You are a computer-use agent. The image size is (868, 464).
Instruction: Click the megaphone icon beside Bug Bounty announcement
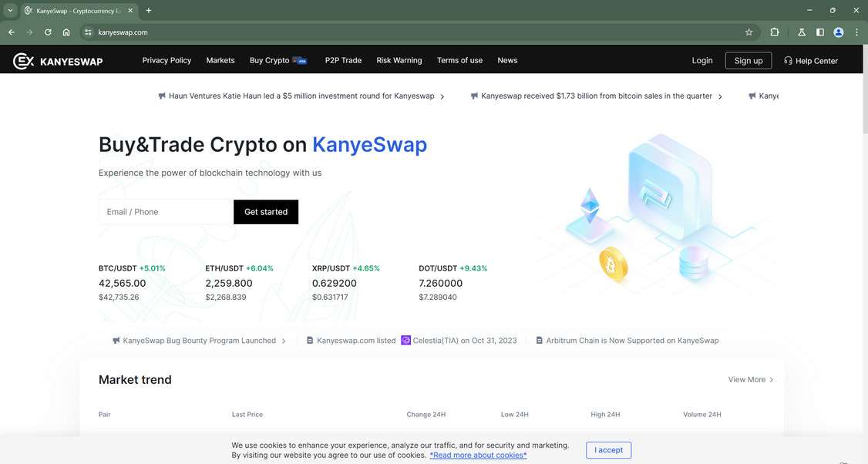(114, 340)
